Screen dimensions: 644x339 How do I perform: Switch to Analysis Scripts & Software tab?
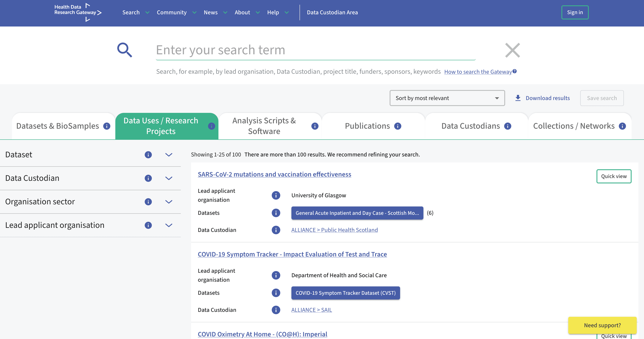[270, 126]
